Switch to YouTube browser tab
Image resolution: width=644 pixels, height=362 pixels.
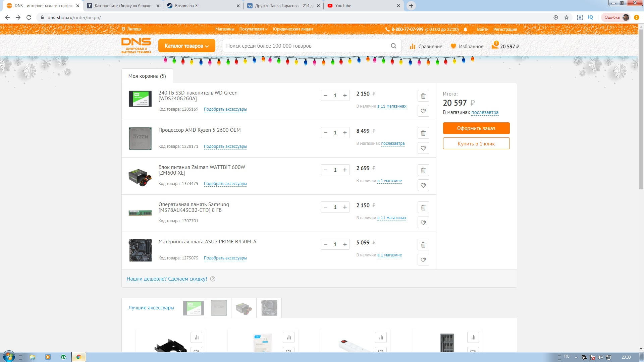pos(364,6)
